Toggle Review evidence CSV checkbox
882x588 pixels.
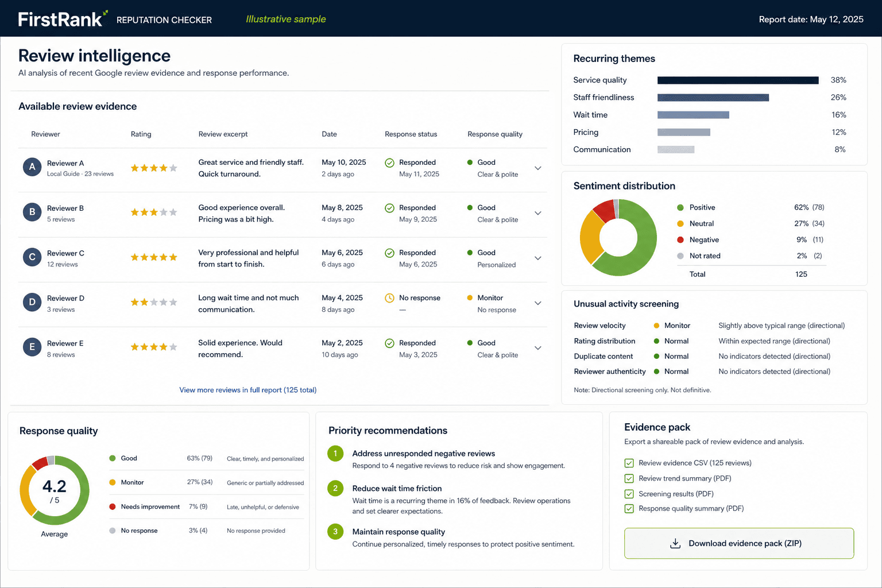(629, 463)
